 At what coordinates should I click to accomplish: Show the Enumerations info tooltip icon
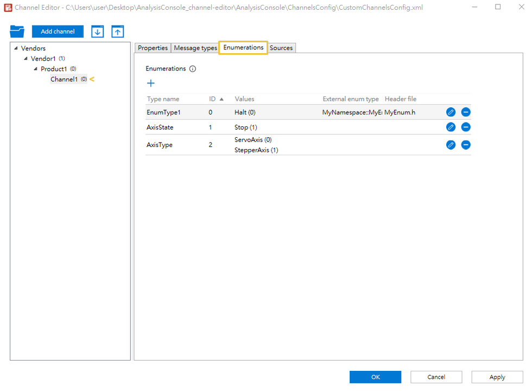tap(193, 69)
